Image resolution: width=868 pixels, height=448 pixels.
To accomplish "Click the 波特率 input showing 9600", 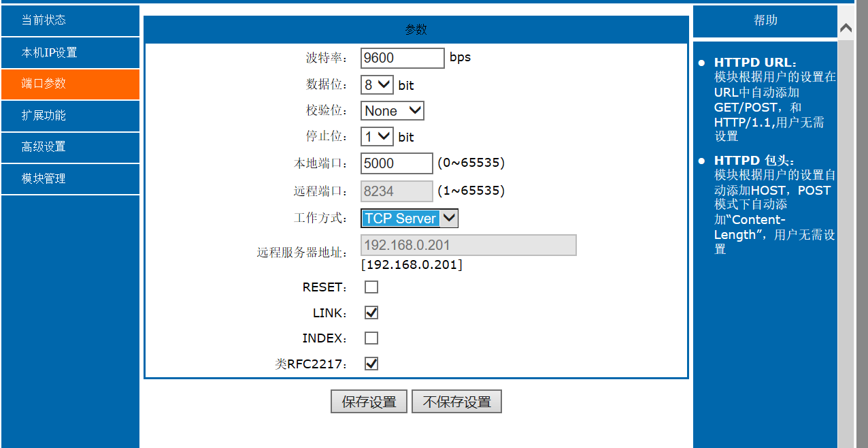I will [402, 58].
